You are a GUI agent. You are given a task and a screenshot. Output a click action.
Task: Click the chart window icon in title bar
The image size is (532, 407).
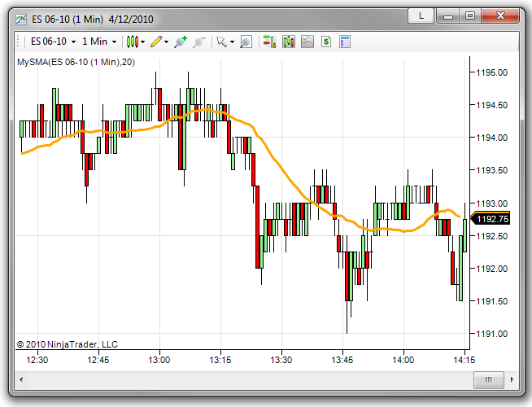click(x=21, y=20)
